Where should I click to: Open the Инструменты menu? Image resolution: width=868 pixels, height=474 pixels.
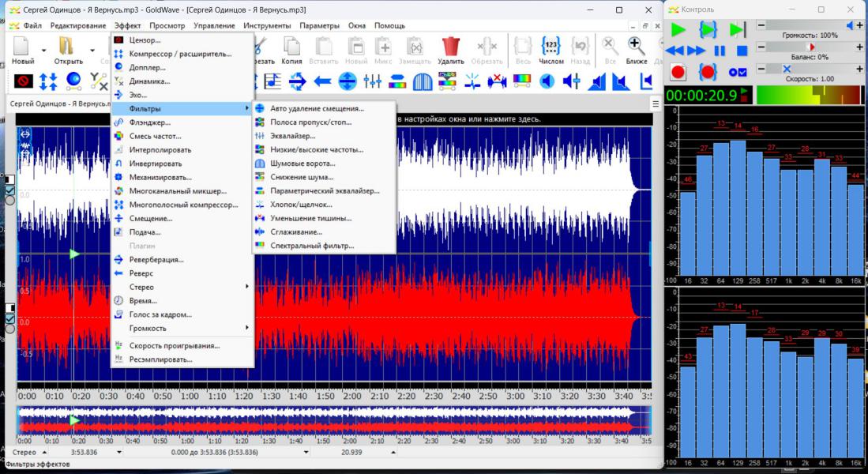266,25
